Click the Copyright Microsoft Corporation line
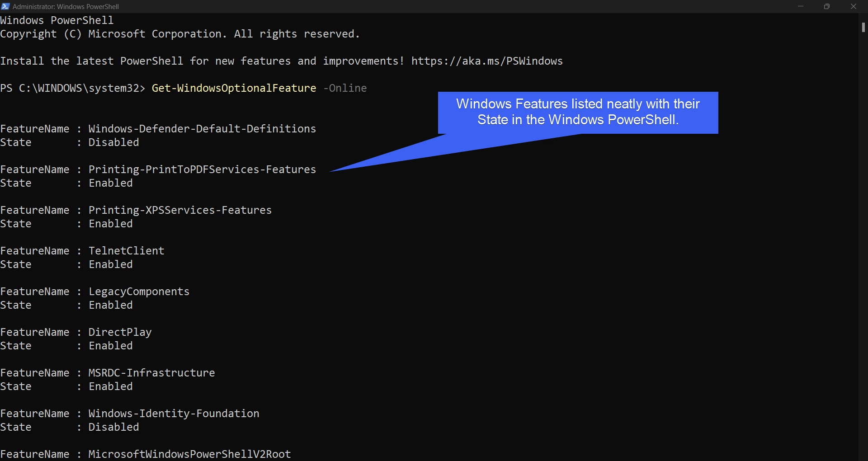 (180, 34)
